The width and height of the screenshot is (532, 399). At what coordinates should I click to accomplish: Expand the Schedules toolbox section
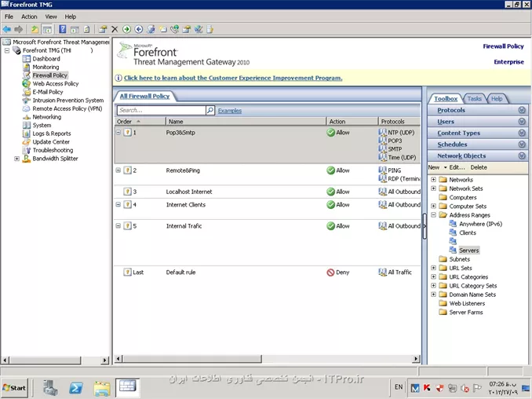(x=522, y=145)
